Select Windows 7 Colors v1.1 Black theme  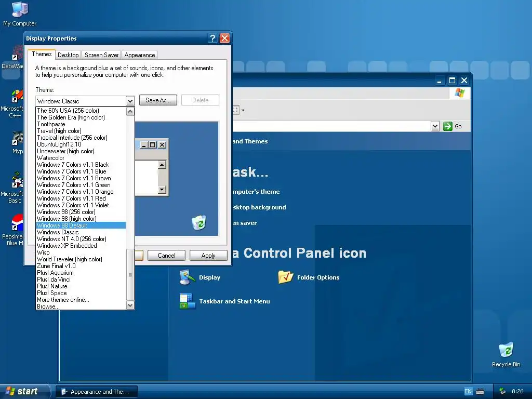click(81, 165)
